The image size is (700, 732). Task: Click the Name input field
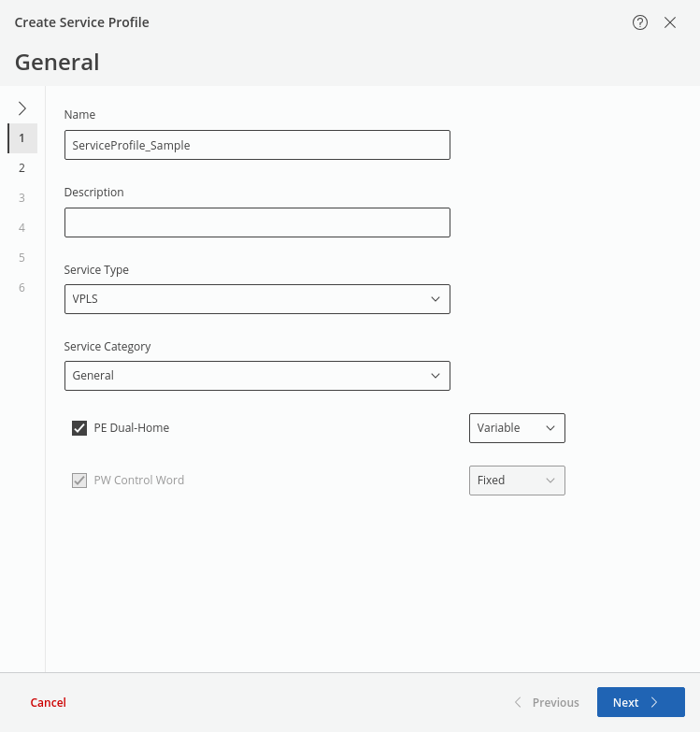257,145
